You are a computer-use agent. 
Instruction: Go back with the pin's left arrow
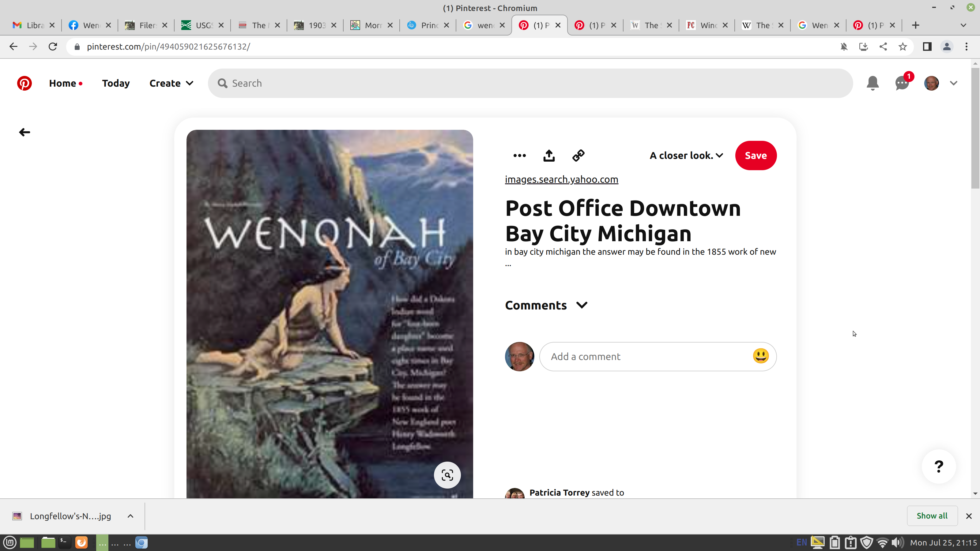pyautogui.click(x=24, y=132)
